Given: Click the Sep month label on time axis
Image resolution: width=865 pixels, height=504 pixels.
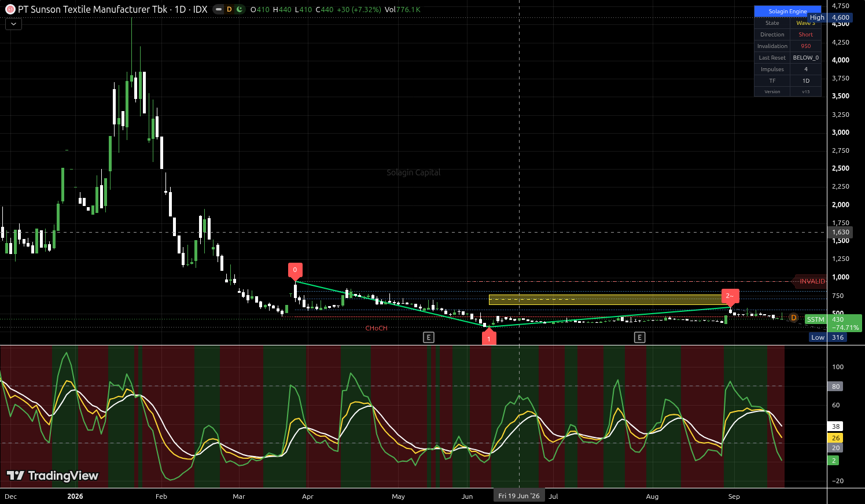Looking at the screenshot, I should [734, 496].
